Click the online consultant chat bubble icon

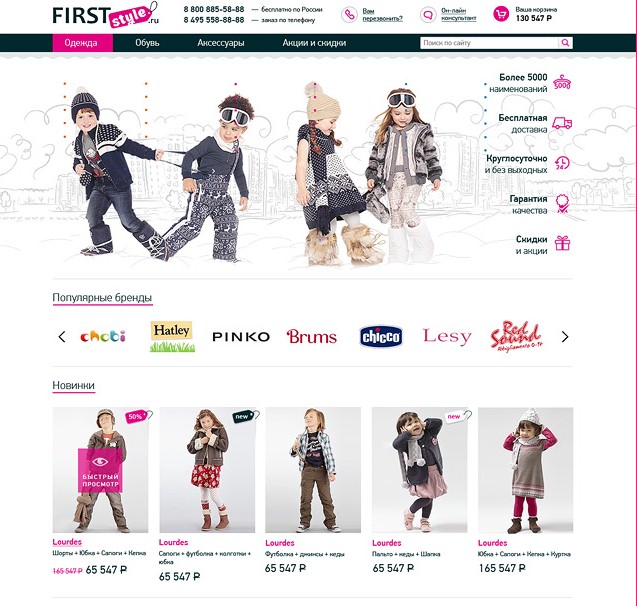pyautogui.click(x=428, y=15)
